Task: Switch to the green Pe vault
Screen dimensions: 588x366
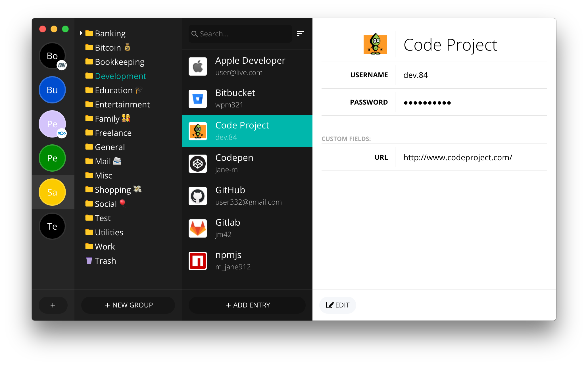Action: (52, 158)
